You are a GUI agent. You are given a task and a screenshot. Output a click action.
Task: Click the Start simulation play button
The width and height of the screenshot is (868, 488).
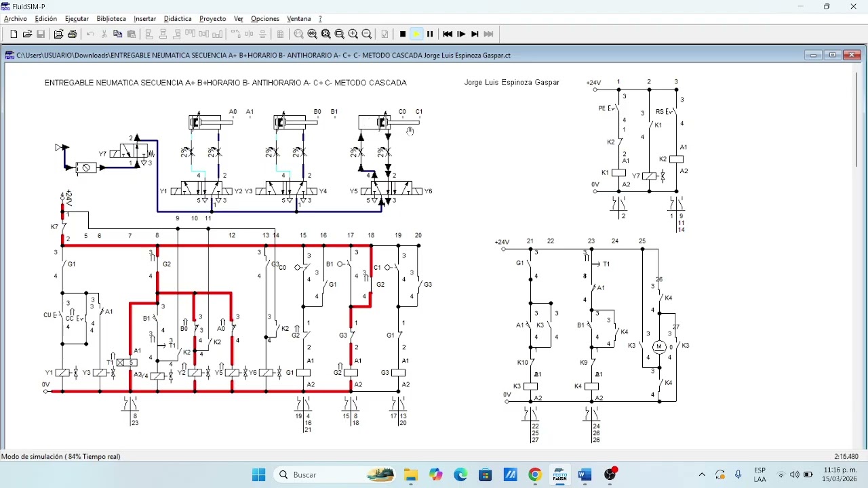coord(416,34)
